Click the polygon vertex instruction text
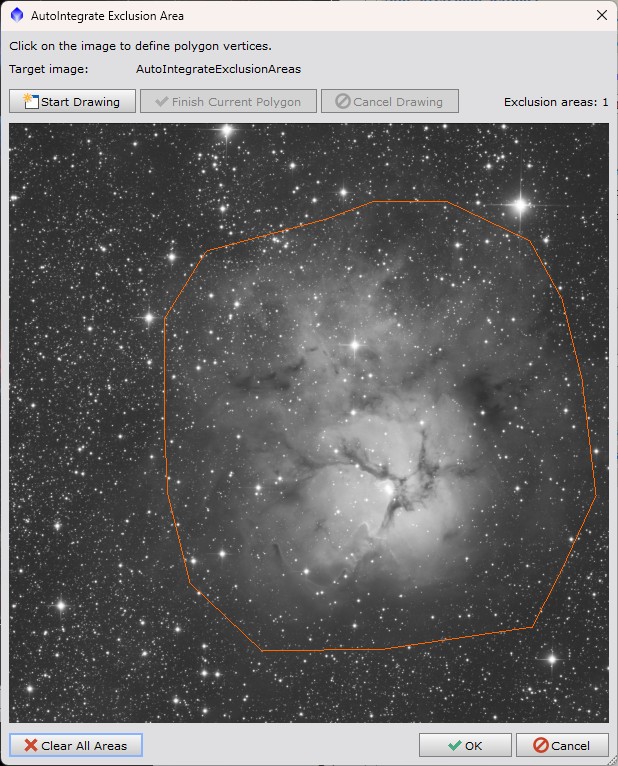The height and width of the screenshot is (766, 618). pos(140,46)
